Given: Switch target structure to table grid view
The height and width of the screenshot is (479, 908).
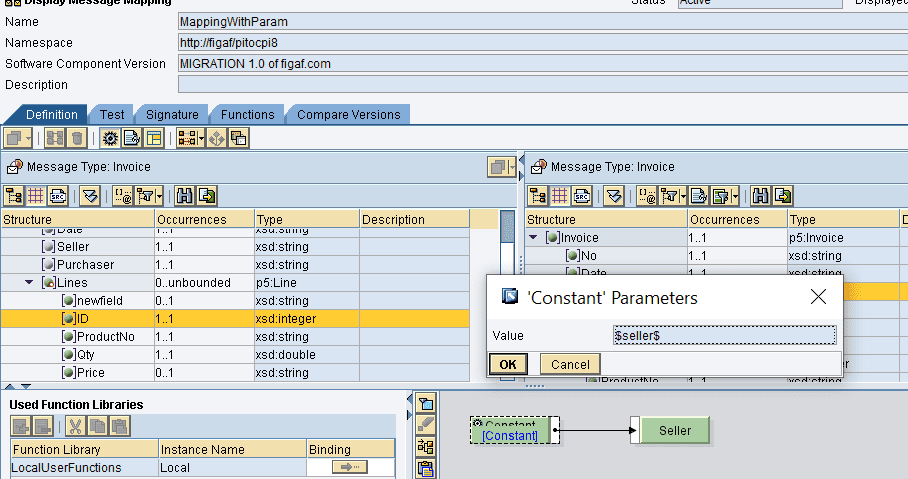Looking at the screenshot, I should 560,196.
